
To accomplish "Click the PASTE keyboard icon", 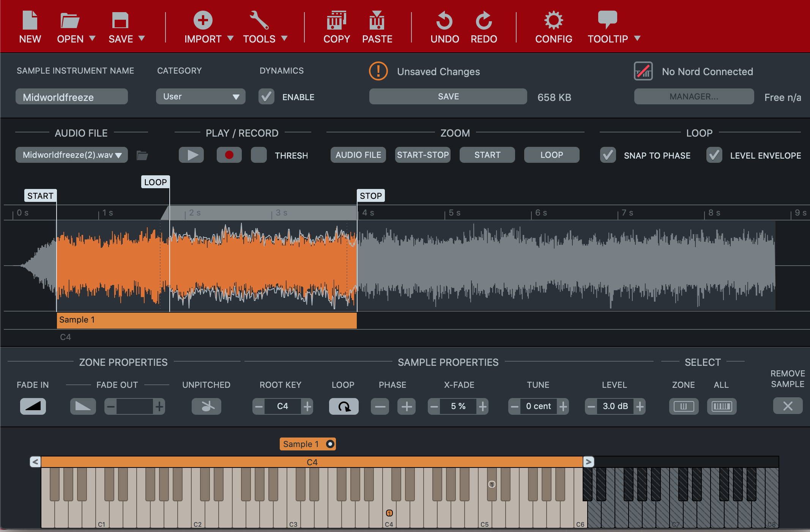I will tap(377, 20).
